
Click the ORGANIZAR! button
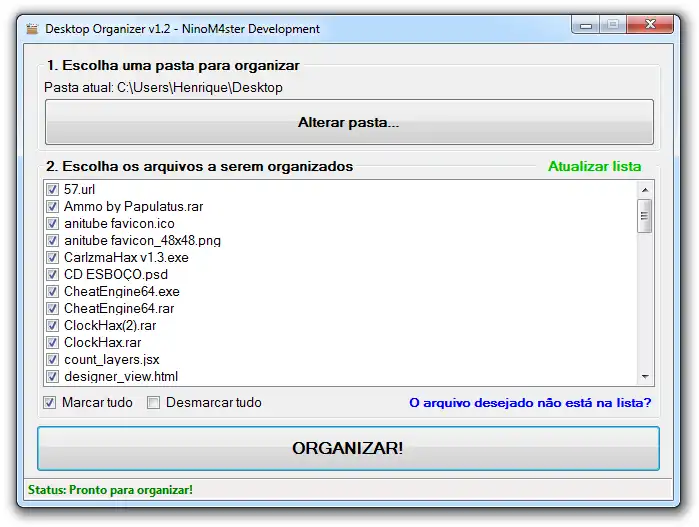click(x=348, y=448)
